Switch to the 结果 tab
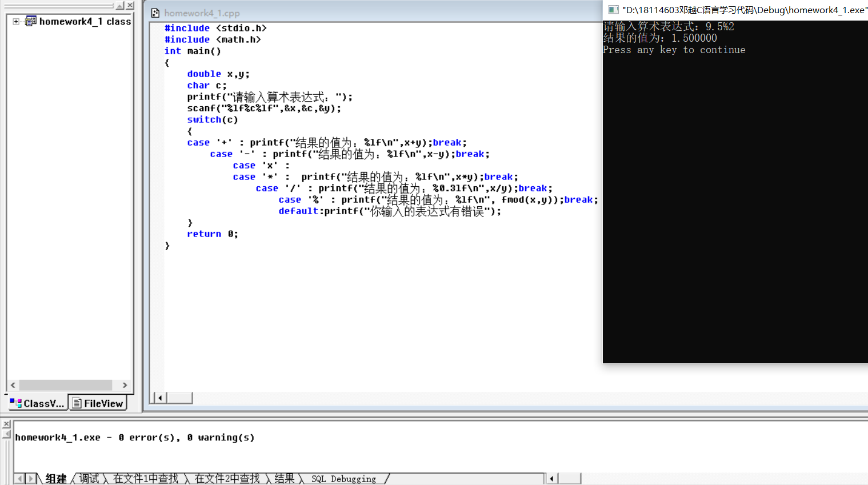868x485 pixels. pyautogui.click(x=284, y=479)
